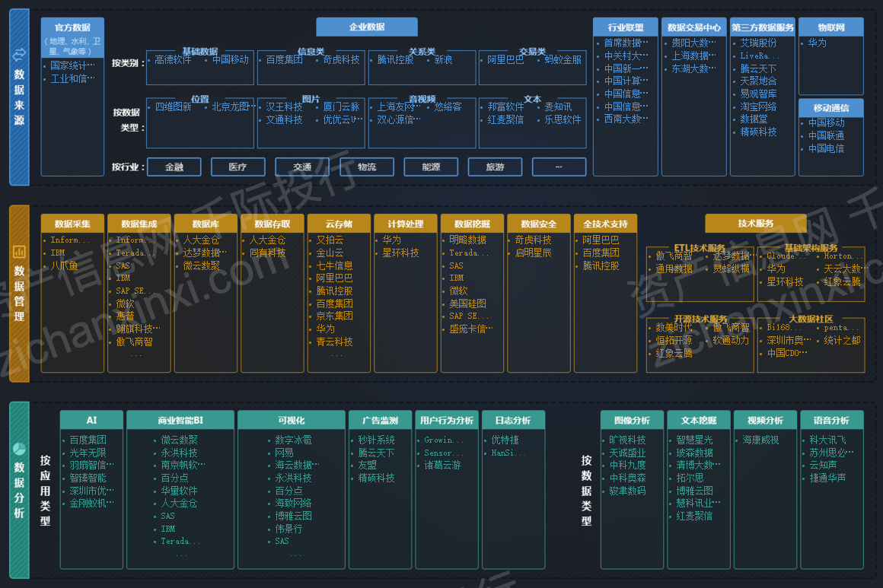
Task: Click 启明星辰 under 数据安全
Action: pyautogui.click(x=534, y=253)
